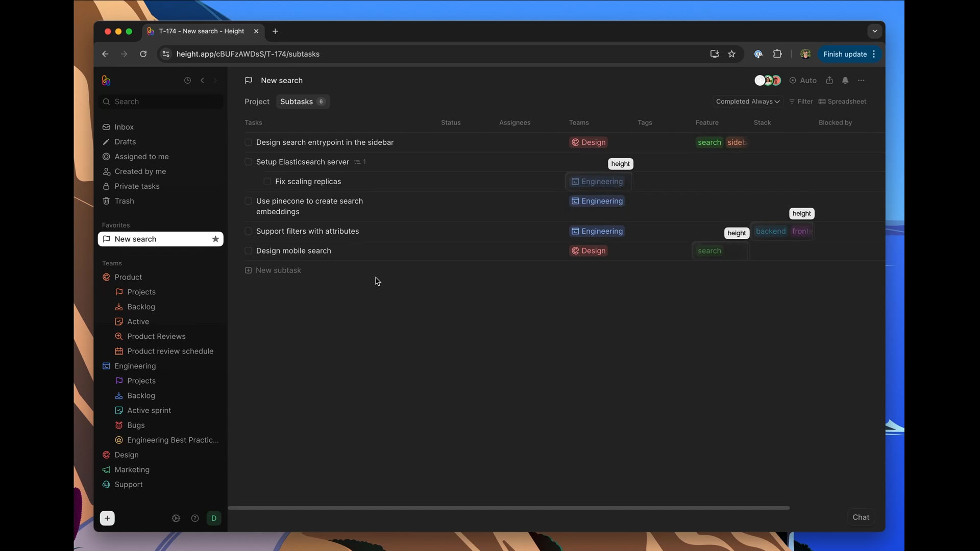Click Finish update button in browser toolbar
This screenshot has height=551, width=980.
click(x=845, y=54)
